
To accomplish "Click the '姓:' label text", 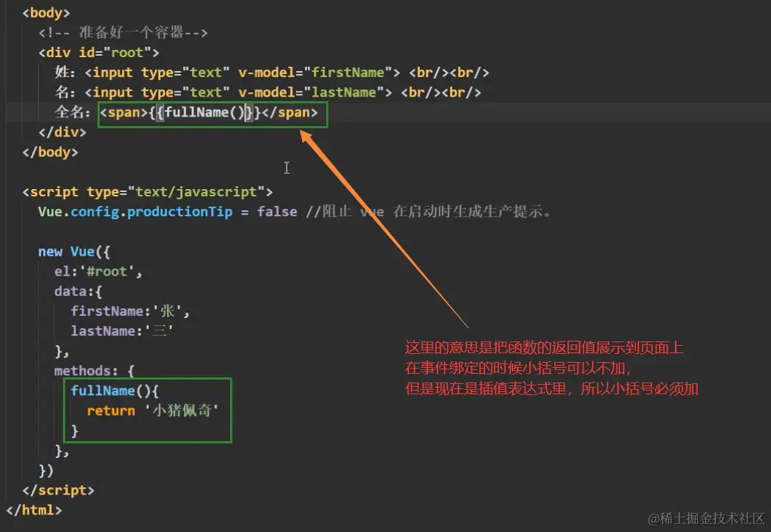I will 65,73.
